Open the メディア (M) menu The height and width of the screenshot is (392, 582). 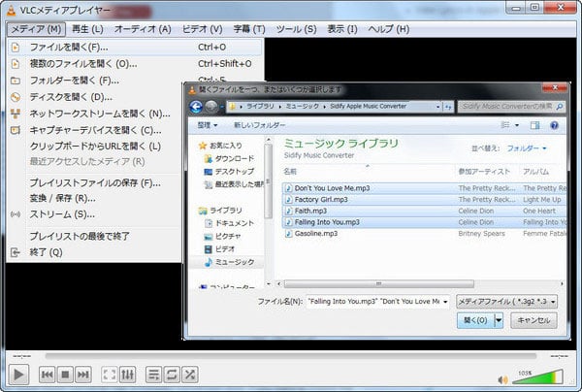click(36, 29)
